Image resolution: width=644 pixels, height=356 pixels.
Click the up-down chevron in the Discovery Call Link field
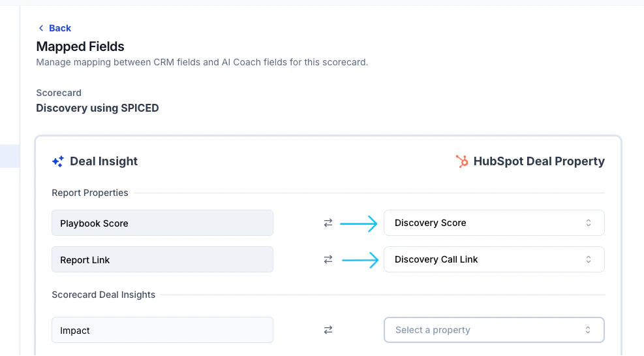tap(589, 259)
